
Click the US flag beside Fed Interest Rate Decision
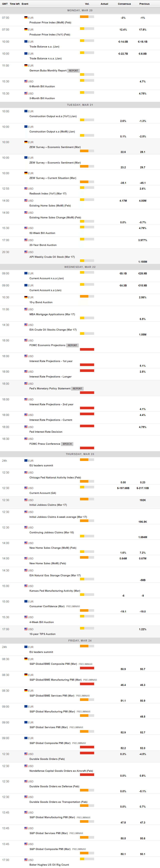(x=26, y=427)
